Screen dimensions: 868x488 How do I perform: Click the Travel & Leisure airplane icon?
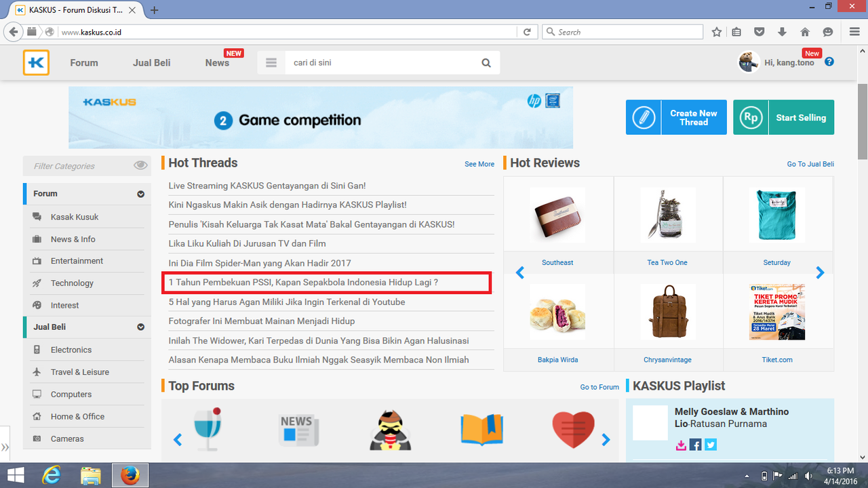pos(37,372)
